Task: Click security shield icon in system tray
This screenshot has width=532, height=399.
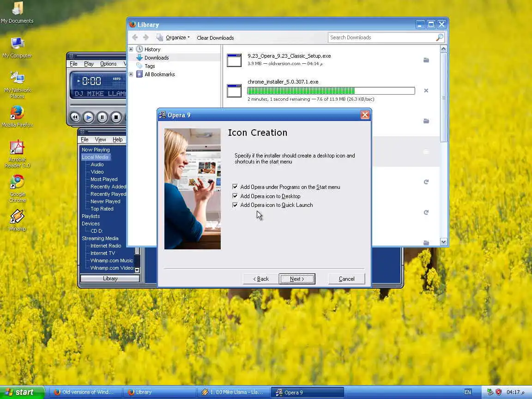Action: tap(498, 392)
